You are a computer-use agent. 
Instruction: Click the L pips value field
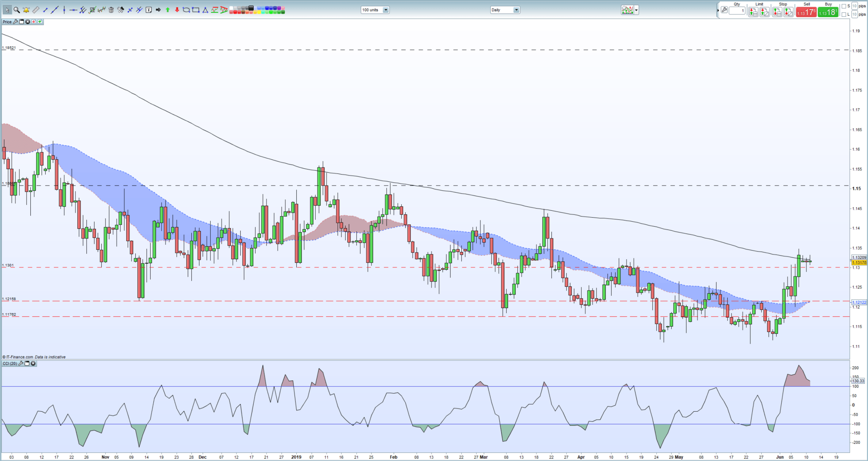(854, 14)
